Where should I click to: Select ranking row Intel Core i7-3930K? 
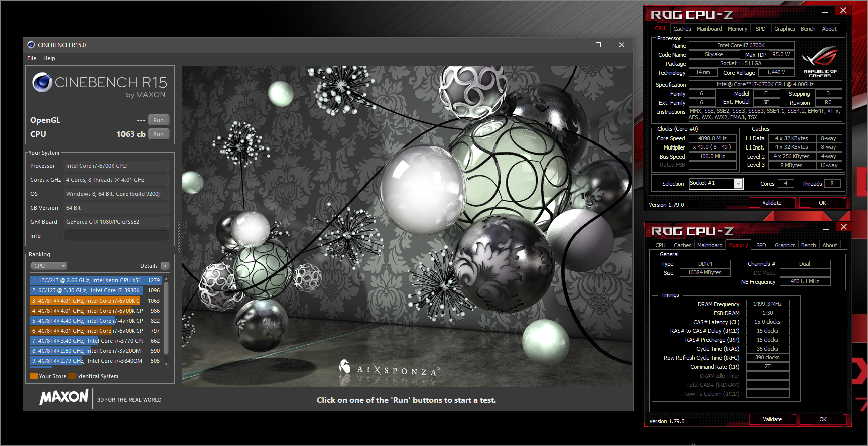point(96,290)
